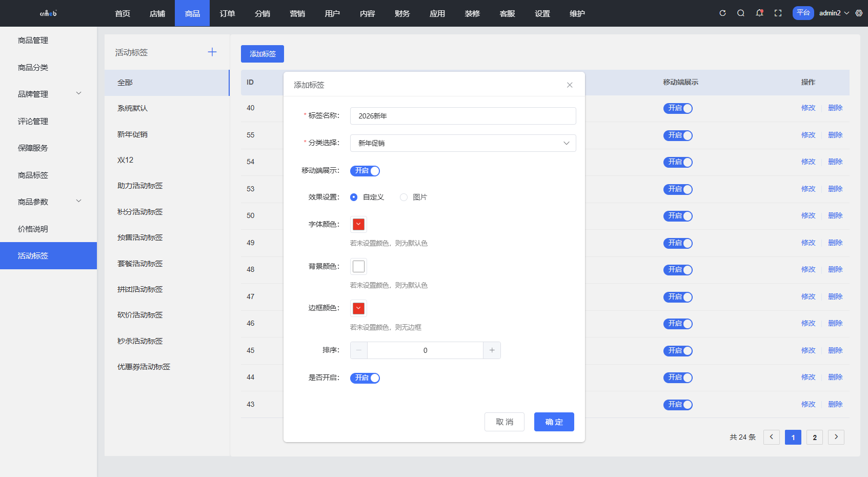Image resolution: width=868 pixels, height=477 pixels.
Task: Open 价格说明 in sidebar
Action: click(48, 229)
